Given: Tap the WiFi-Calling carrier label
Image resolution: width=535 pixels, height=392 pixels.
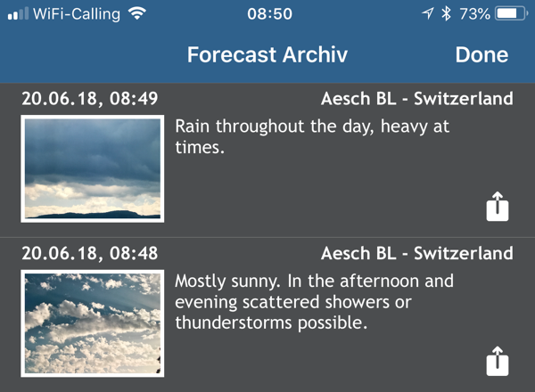Looking at the screenshot, I should [77, 14].
